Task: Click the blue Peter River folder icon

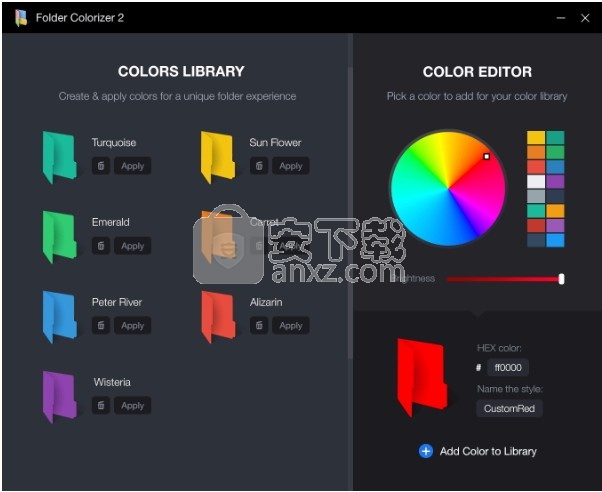Action: [59, 317]
